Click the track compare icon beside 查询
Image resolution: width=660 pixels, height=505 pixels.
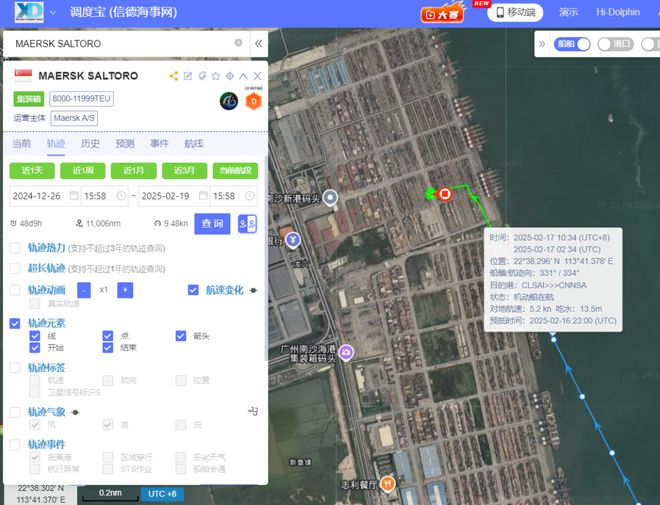pos(247,223)
